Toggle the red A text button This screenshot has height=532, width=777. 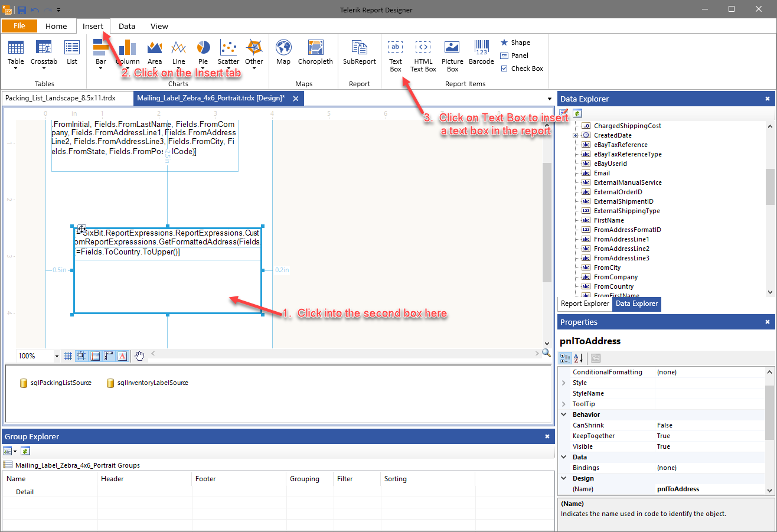click(122, 355)
